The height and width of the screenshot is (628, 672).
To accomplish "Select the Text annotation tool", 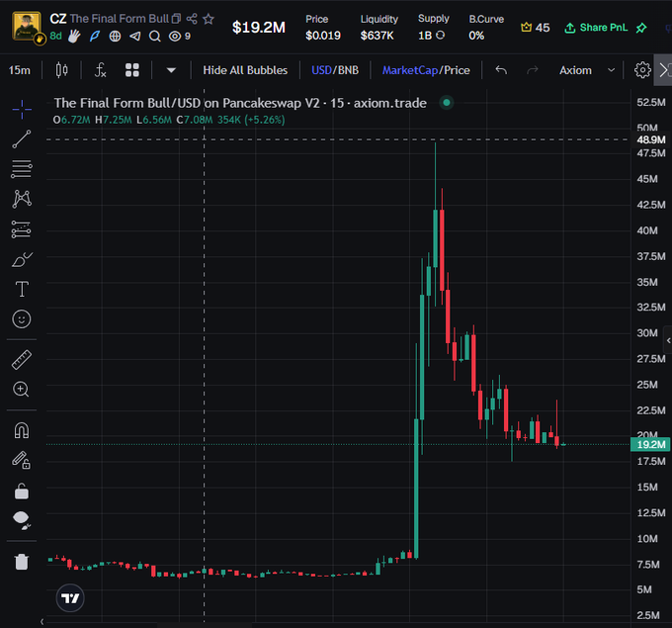I will [x=22, y=289].
